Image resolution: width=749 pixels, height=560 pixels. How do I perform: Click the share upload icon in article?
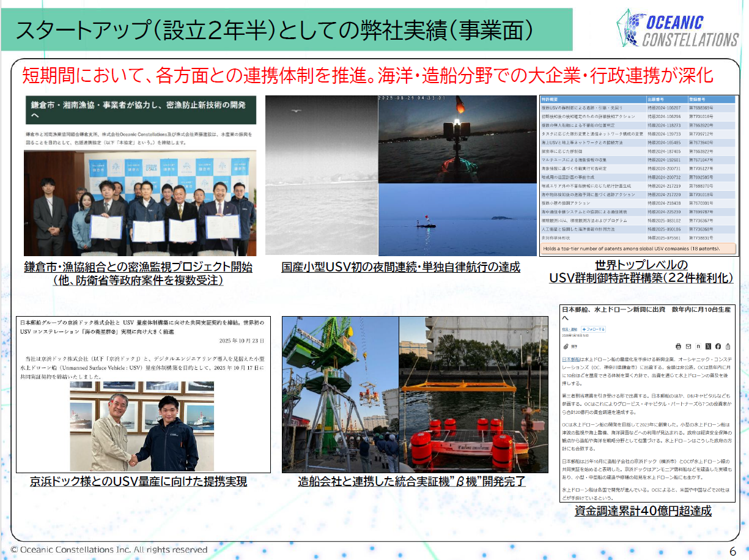[728, 347]
